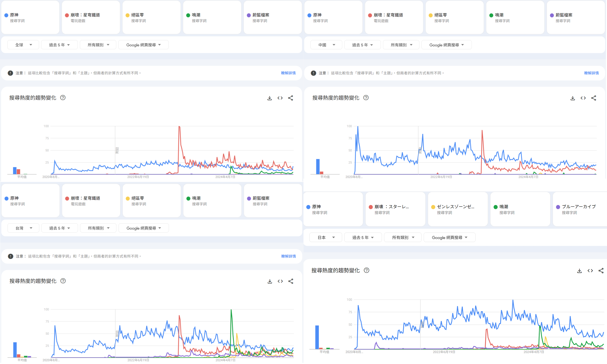Open embed code for the China (中國) chart

[x=583, y=98]
